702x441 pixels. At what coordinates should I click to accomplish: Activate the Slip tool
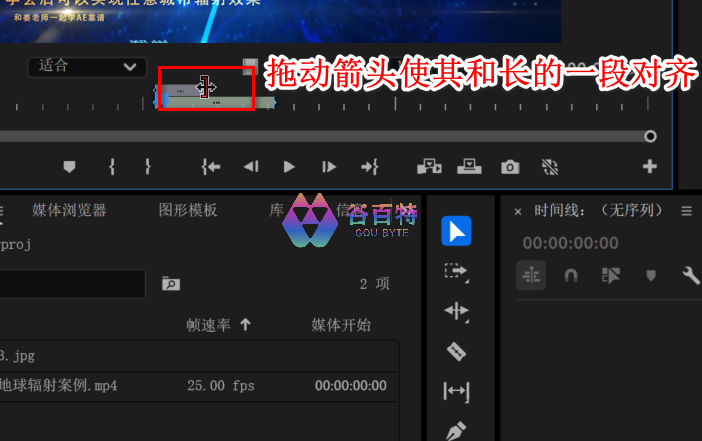[x=456, y=391]
